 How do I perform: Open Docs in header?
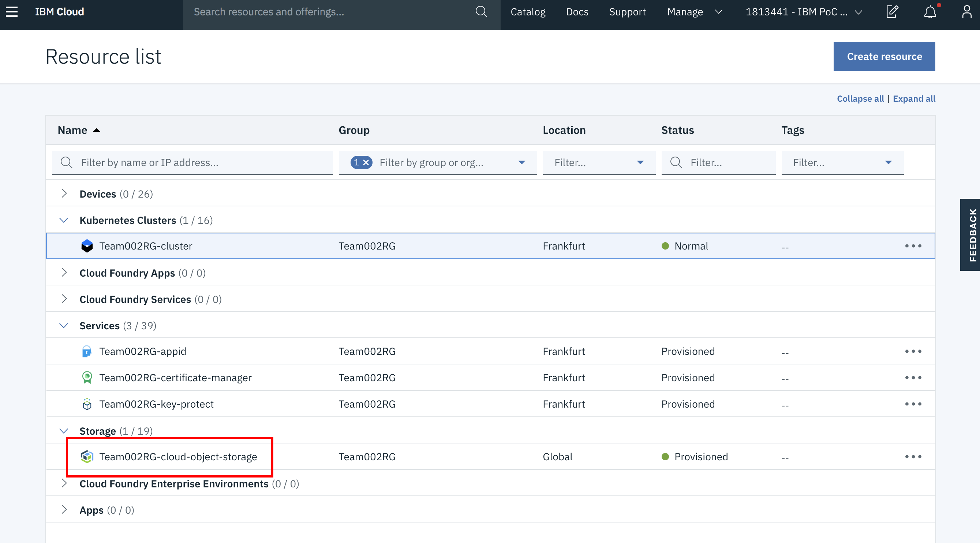click(577, 12)
